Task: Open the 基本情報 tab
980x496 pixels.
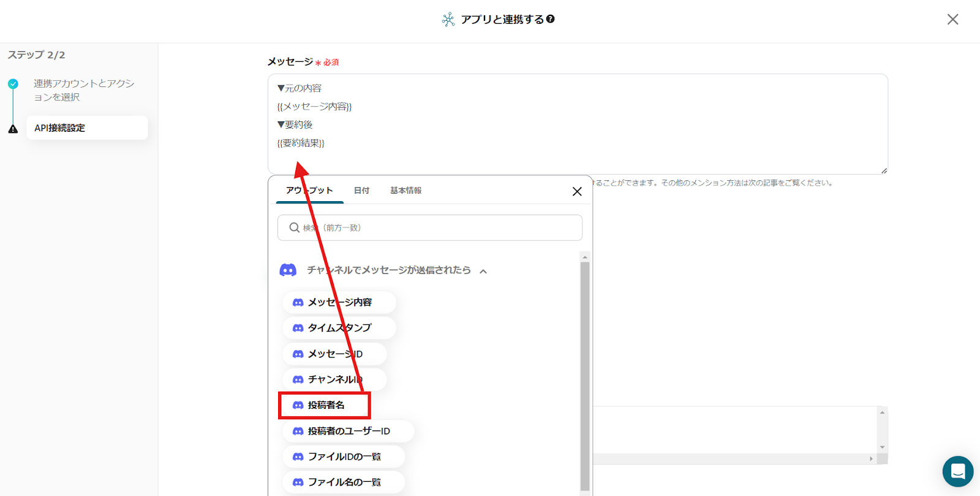Action: pyautogui.click(x=405, y=191)
